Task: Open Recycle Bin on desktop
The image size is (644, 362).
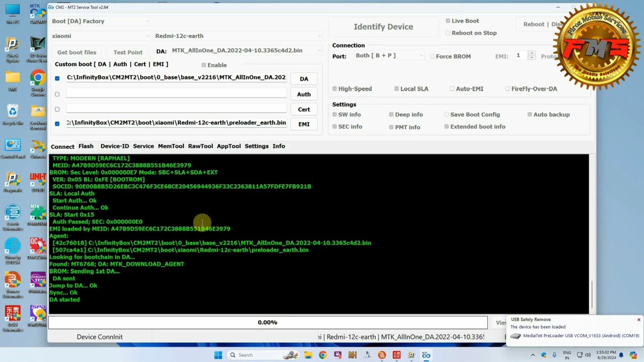Action: coord(13,115)
